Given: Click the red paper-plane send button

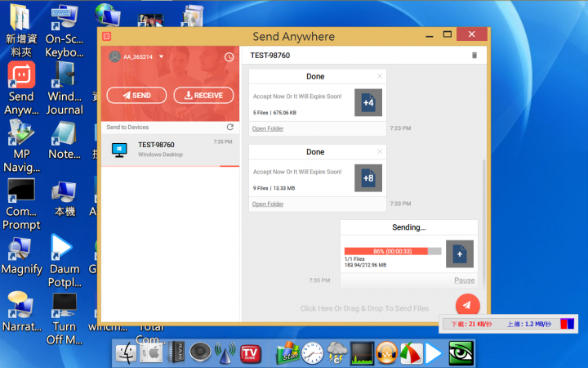Looking at the screenshot, I should 468,305.
